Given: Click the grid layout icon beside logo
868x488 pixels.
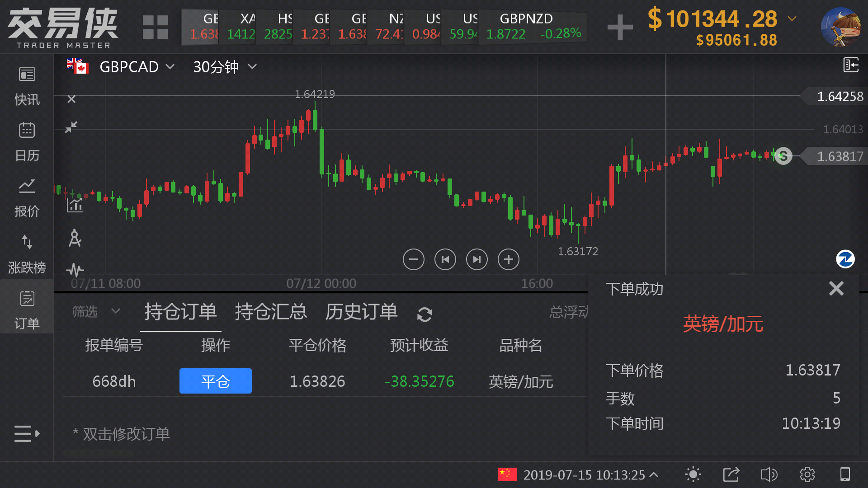Looking at the screenshot, I should coord(155,27).
